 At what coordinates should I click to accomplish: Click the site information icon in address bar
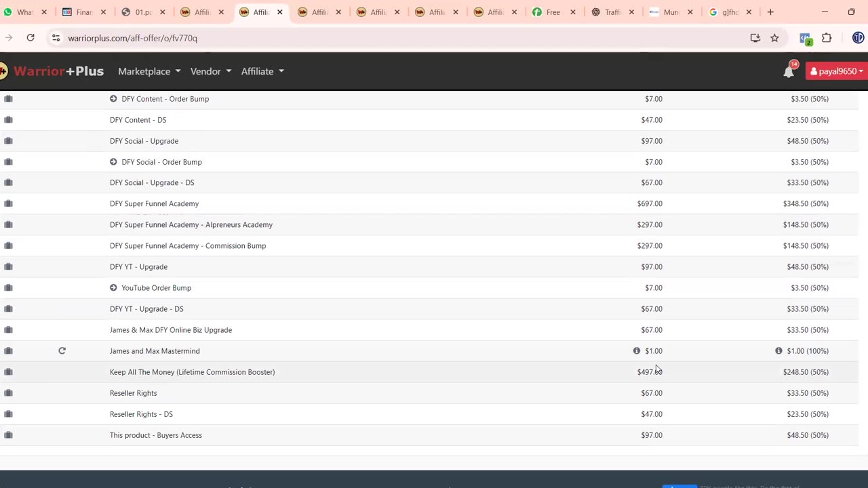[x=56, y=38]
